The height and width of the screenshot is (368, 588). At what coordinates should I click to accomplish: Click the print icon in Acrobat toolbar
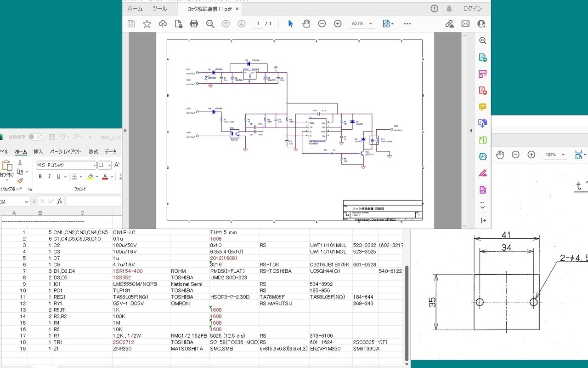pyautogui.click(x=194, y=23)
